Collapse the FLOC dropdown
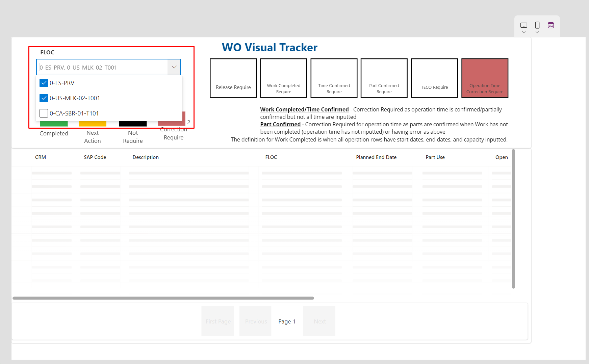The image size is (589, 364). click(174, 67)
